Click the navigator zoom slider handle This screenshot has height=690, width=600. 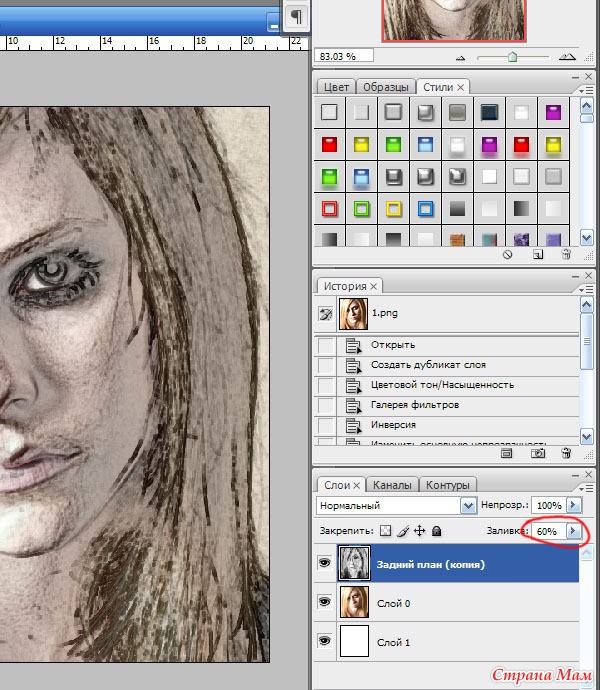[512, 57]
